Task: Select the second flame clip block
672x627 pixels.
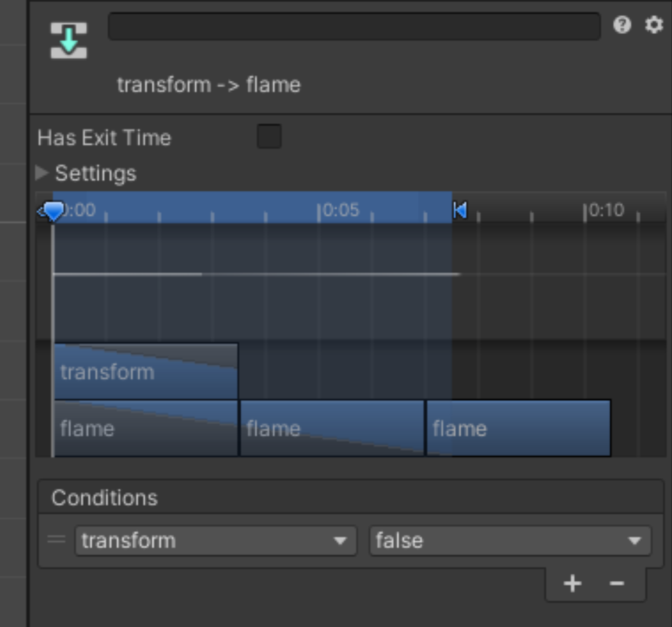Action: 332,428
